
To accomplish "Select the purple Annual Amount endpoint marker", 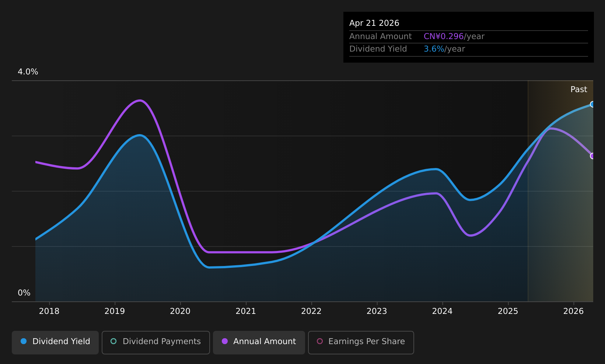I will point(592,156).
